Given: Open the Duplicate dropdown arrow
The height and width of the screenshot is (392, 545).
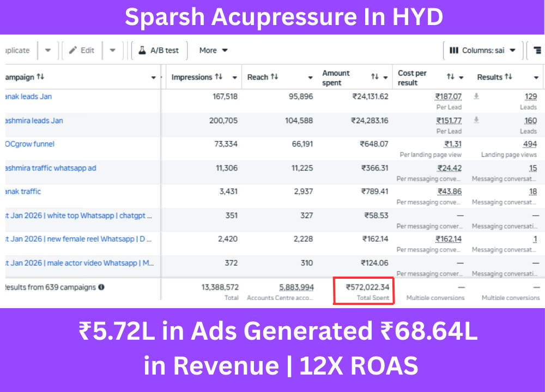Looking at the screenshot, I should [x=48, y=50].
